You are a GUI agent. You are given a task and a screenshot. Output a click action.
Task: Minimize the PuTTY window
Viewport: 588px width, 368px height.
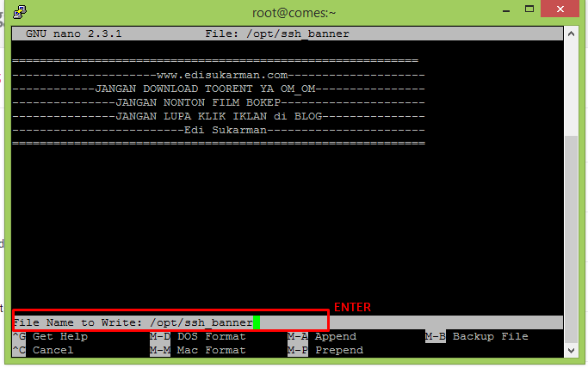[506, 10]
